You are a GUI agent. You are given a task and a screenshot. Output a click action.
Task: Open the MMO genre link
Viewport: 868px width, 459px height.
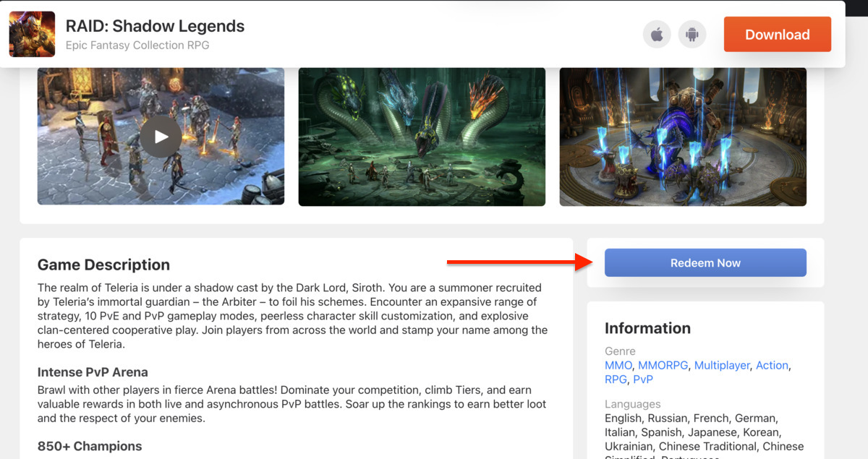tap(618, 365)
